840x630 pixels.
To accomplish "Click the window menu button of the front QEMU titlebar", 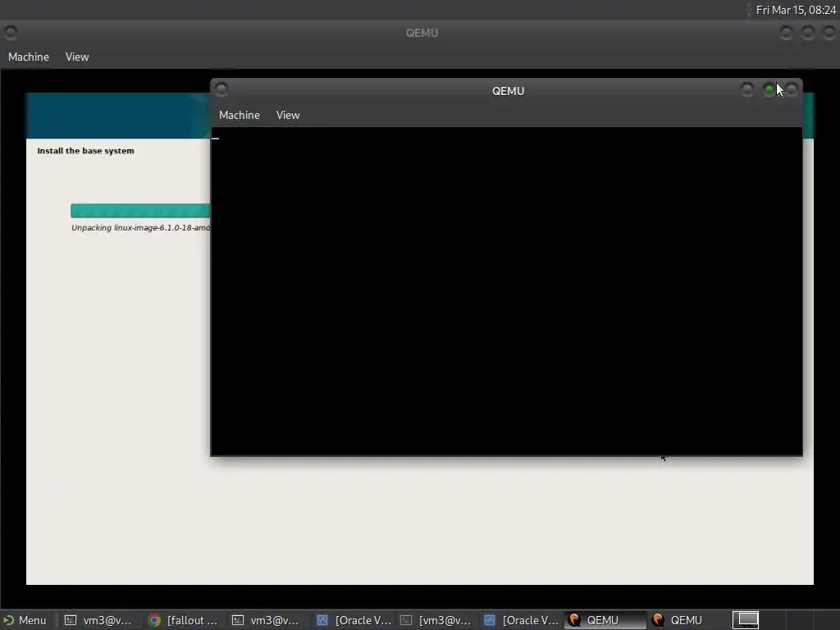I will click(221, 89).
